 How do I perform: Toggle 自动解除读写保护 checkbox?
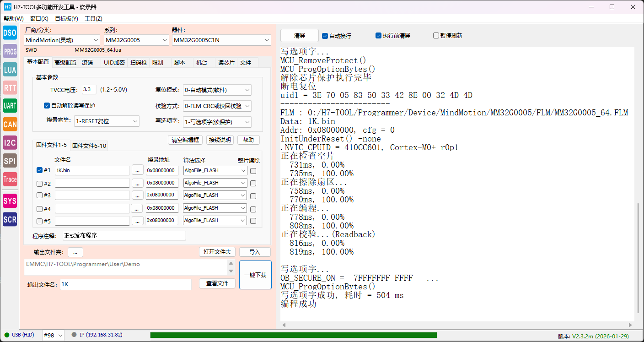[x=47, y=106]
